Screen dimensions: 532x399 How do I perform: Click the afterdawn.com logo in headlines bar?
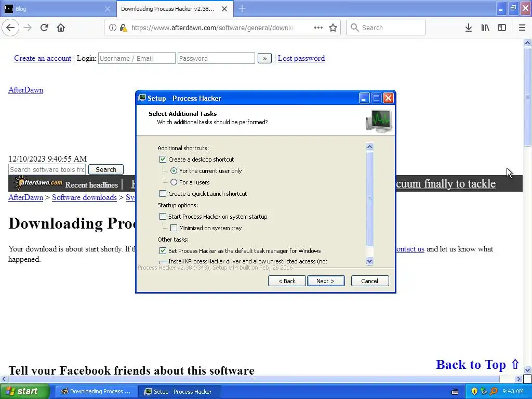38,183
